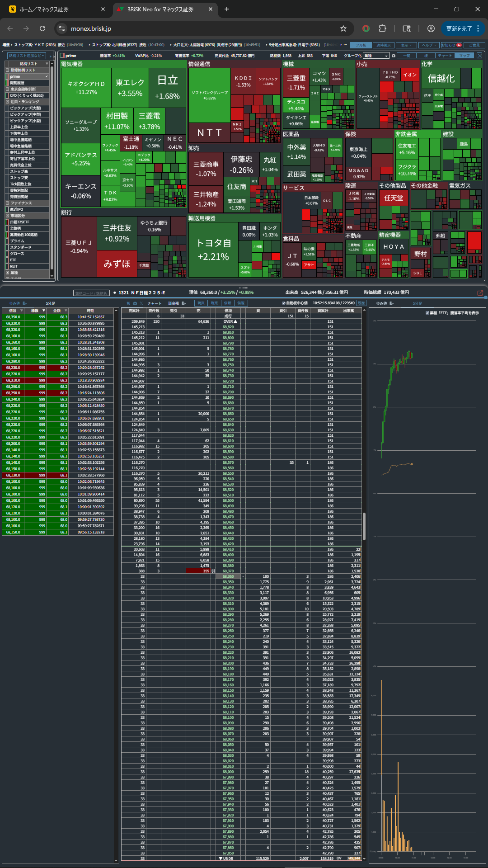Collapse the 注目・ランキング tree group

pos(7,102)
